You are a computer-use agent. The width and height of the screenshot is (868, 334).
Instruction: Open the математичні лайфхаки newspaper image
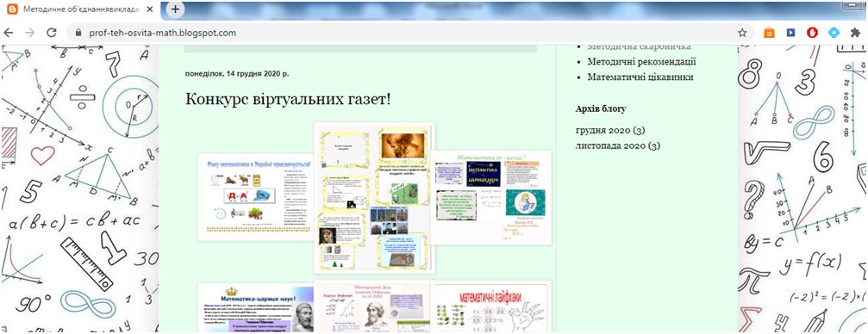pos(490,307)
